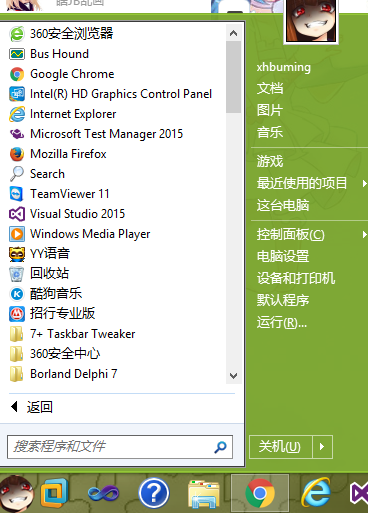Open Help question mark taskbar icon

154,493
